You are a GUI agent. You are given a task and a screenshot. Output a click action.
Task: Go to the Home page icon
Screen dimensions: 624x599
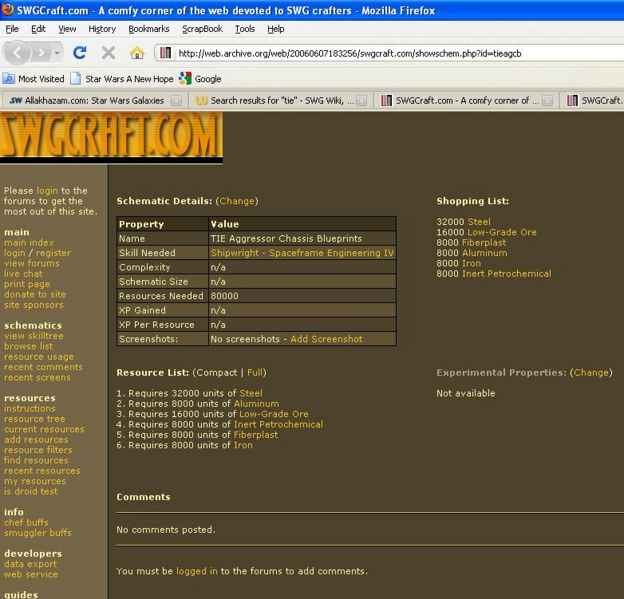click(x=137, y=53)
